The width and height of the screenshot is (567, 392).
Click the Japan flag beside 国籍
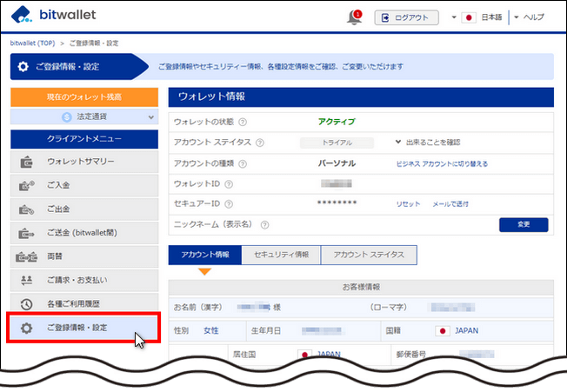tap(443, 330)
